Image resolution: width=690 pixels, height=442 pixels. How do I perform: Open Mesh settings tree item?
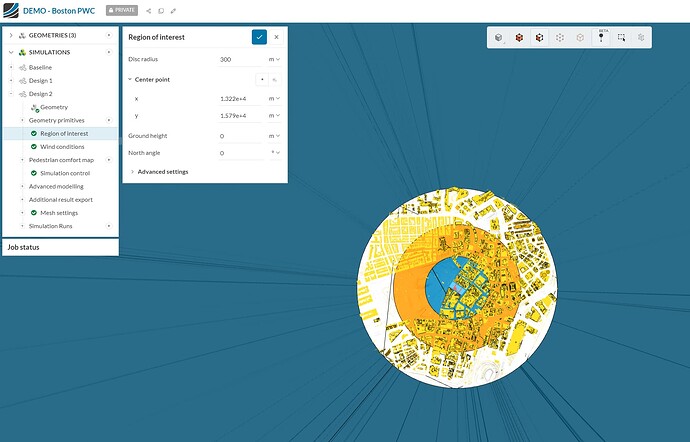[x=59, y=213]
